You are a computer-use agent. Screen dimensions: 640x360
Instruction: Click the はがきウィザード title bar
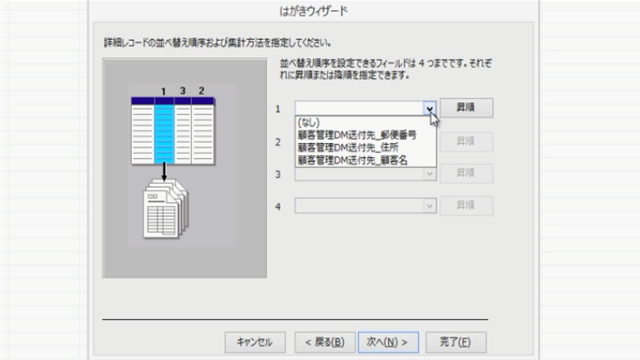pyautogui.click(x=313, y=11)
